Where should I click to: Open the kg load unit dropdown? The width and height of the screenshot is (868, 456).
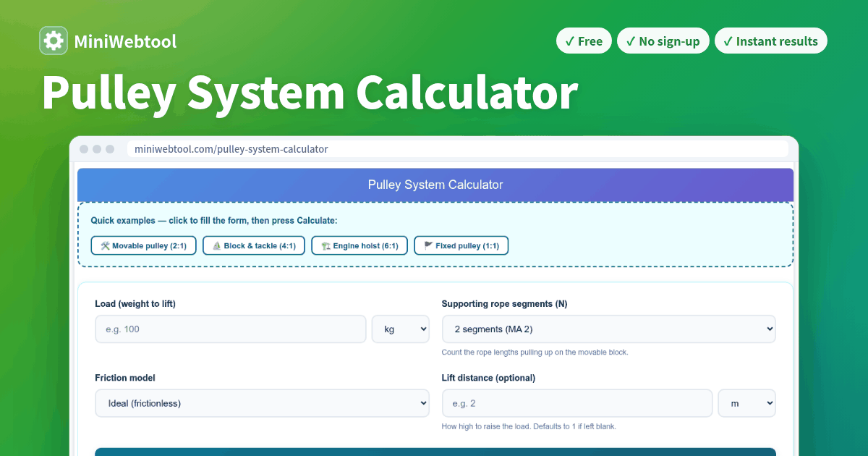point(401,329)
